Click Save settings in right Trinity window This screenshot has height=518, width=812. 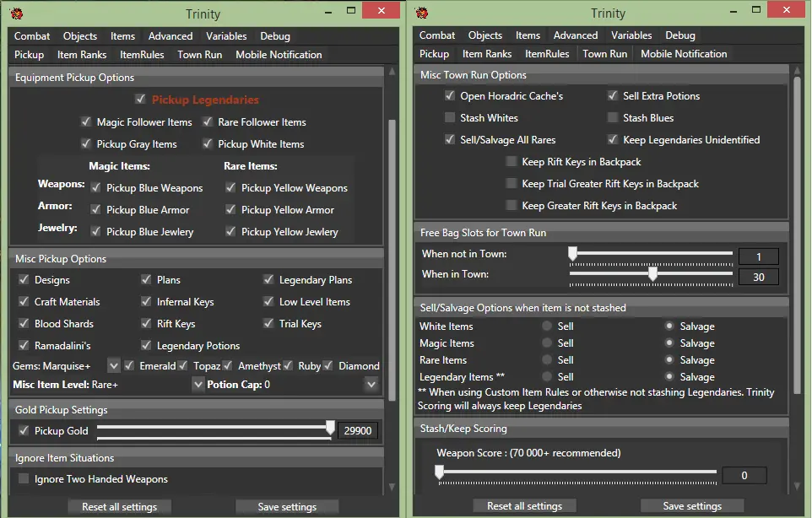[692, 505]
